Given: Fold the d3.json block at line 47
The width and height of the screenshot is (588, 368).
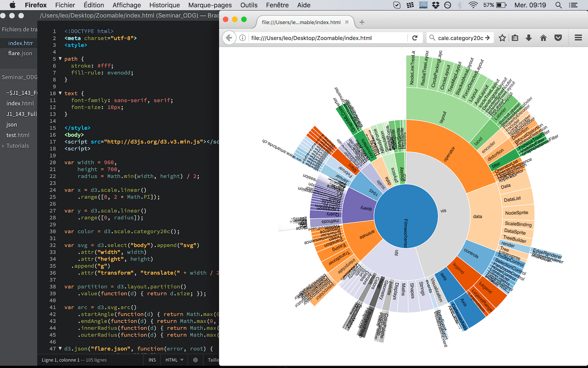Looking at the screenshot, I should click(60, 348).
